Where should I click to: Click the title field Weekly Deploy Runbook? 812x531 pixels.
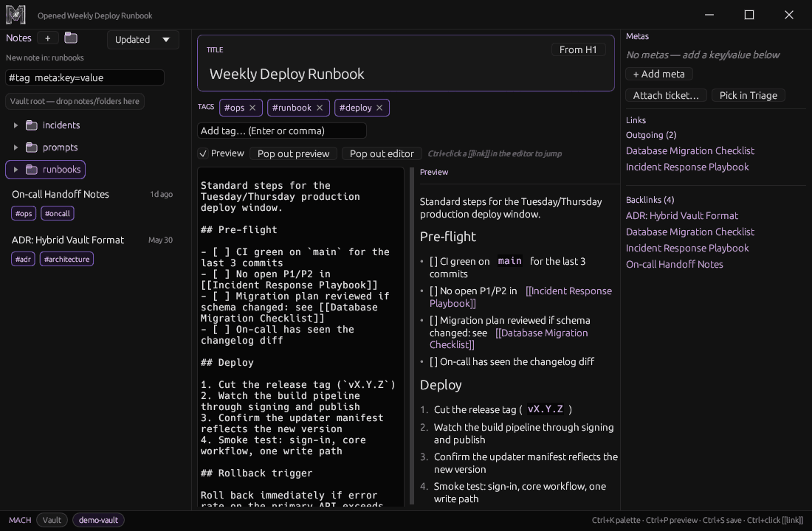[x=406, y=74]
